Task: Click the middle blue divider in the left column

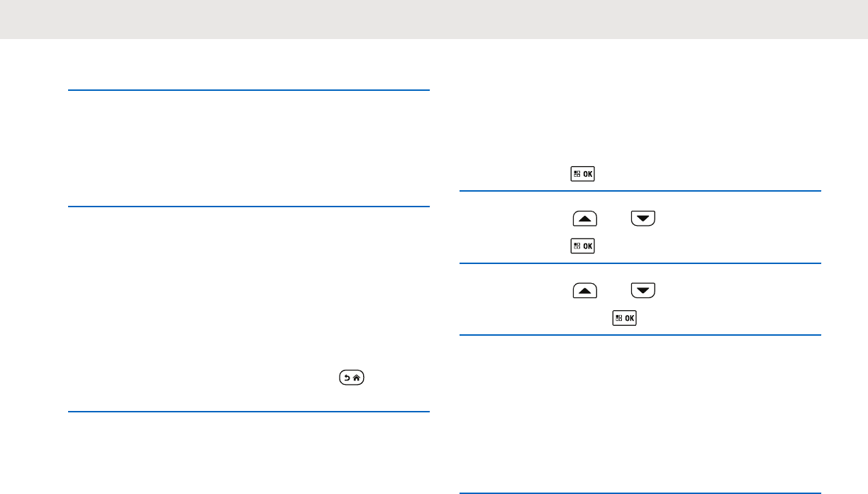Action: coord(249,207)
